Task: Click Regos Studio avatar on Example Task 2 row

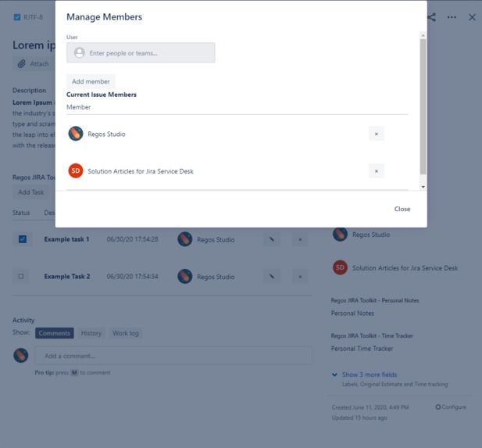Action: tap(185, 276)
